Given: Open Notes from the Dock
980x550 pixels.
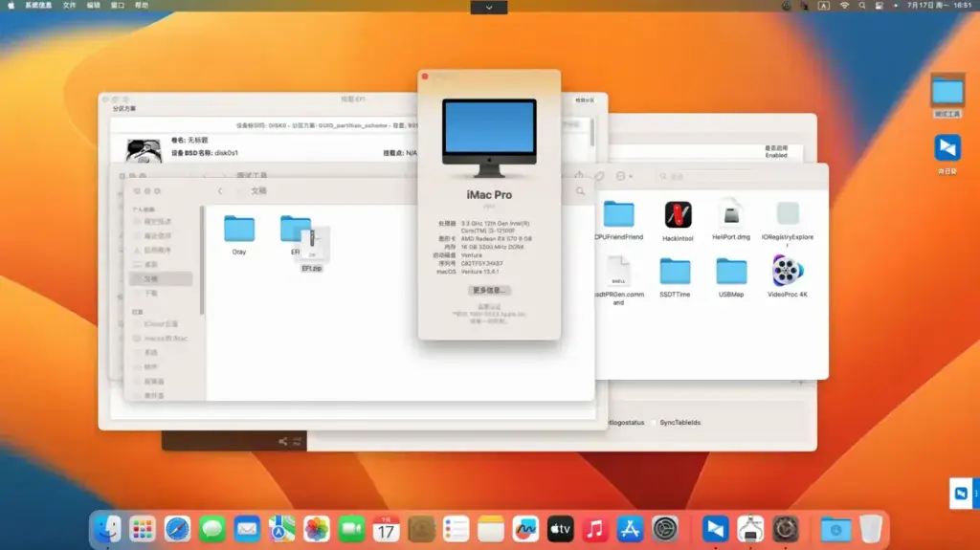Looking at the screenshot, I should click(x=491, y=529).
